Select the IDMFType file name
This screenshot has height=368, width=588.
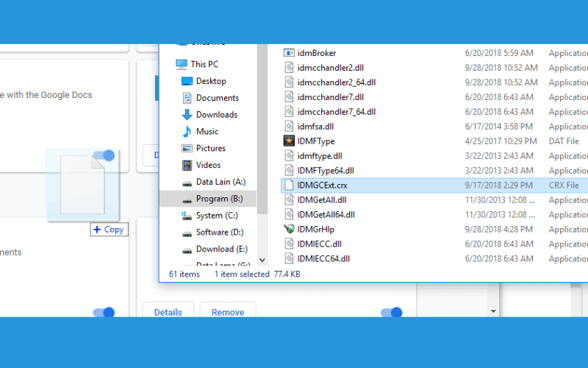coord(316,141)
